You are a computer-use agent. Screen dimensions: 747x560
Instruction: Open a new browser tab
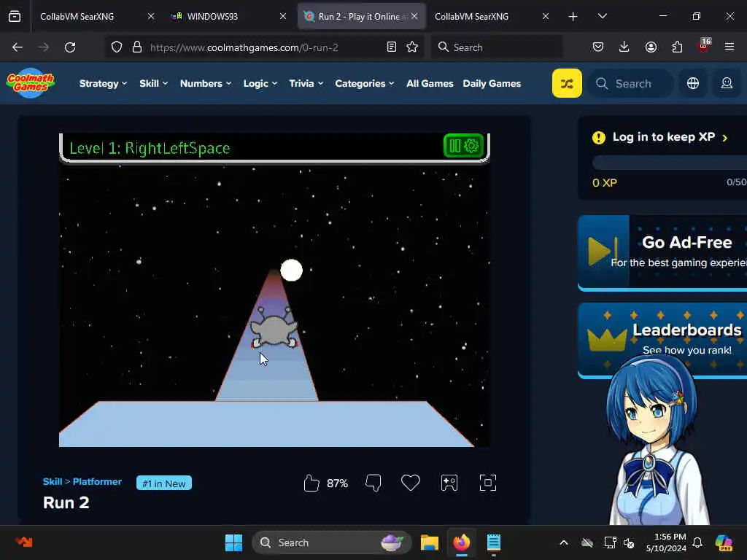tap(573, 17)
